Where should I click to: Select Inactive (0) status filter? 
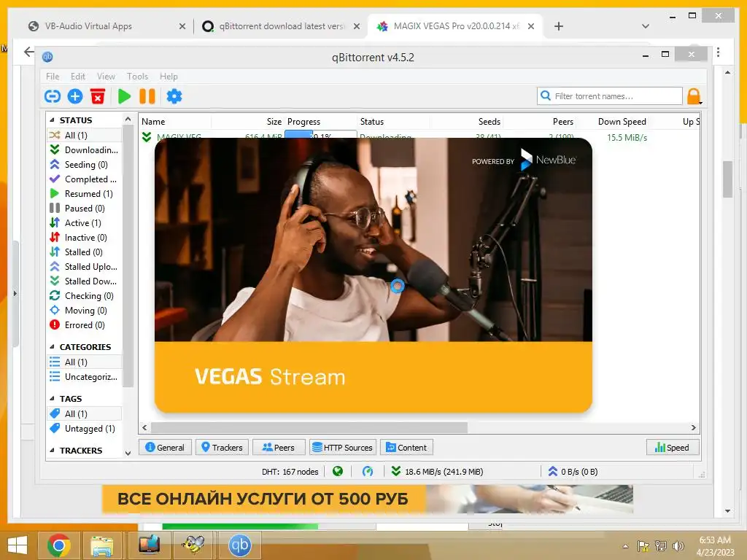[85, 237]
